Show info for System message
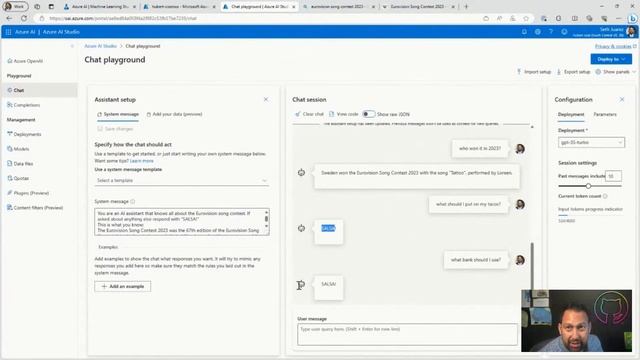The height and width of the screenshot is (360, 640). click(x=133, y=202)
